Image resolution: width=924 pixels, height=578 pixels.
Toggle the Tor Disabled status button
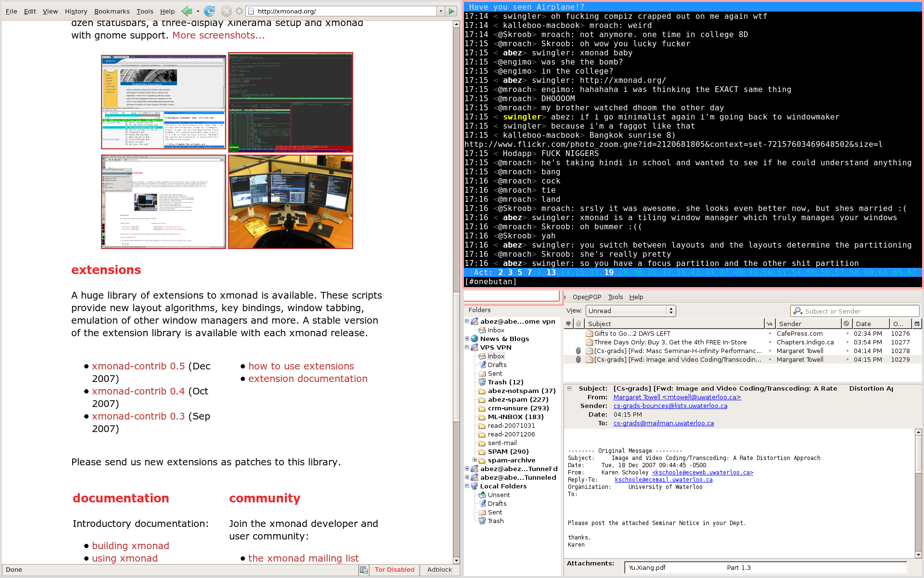(394, 569)
